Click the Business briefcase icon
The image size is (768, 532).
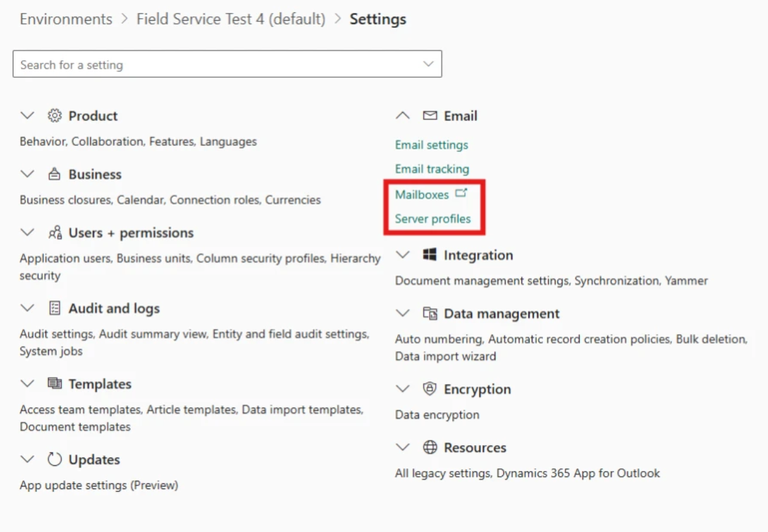click(56, 174)
